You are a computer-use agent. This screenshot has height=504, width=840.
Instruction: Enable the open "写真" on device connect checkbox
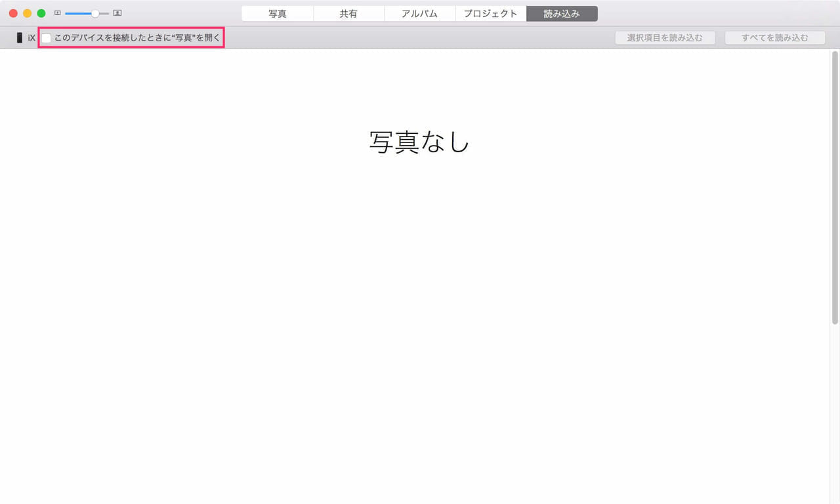pos(47,38)
